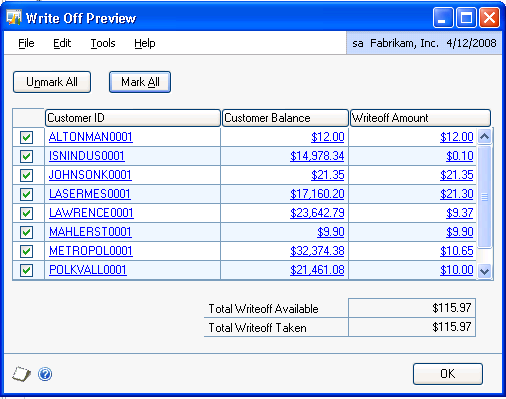
Task: Uncheck the ISNINDUS0001 row checkbox
Action: (x=26, y=156)
